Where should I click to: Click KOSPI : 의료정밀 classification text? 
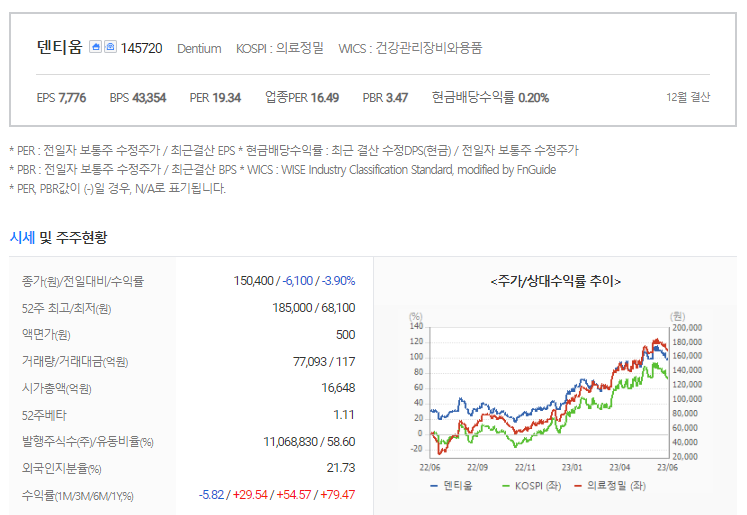click(280, 48)
